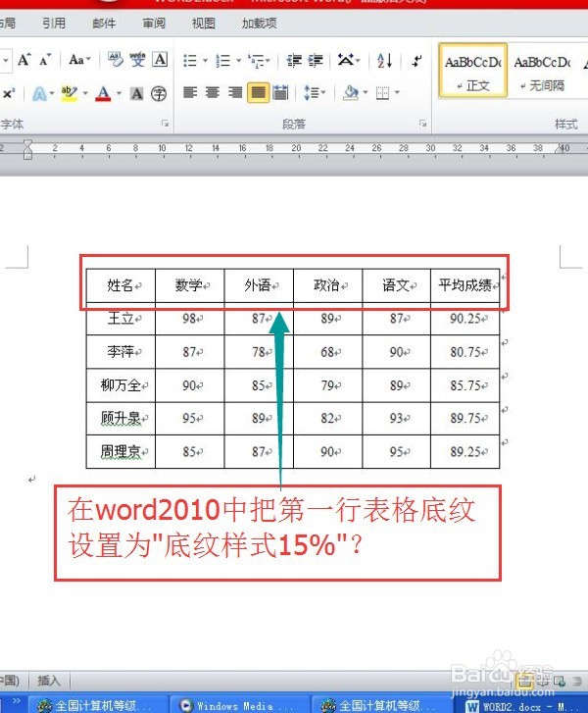This screenshot has height=713, width=588.
Task: Apply bullet list formatting
Action: click(190, 61)
